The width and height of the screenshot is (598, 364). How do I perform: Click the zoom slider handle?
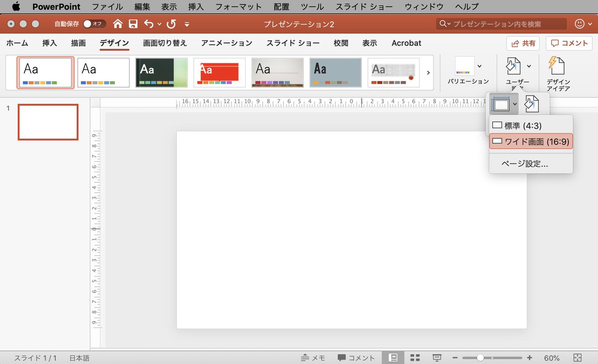[x=480, y=358]
